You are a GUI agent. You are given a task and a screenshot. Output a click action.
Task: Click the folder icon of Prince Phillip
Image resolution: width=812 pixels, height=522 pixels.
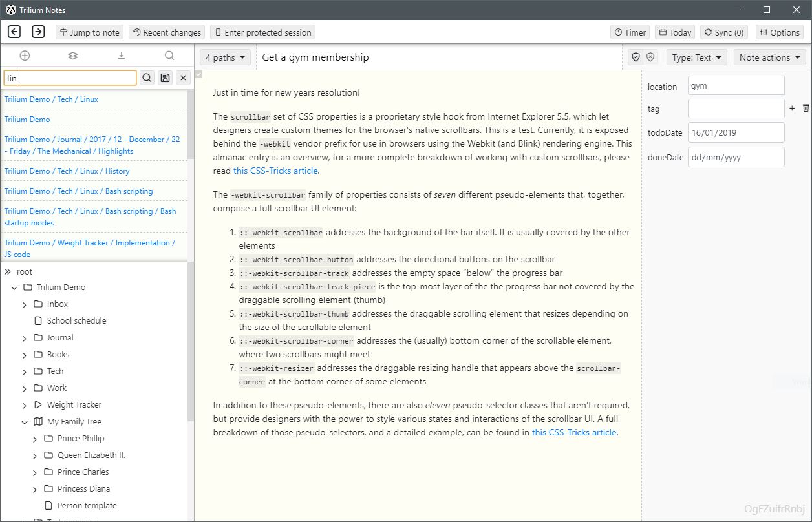point(48,438)
